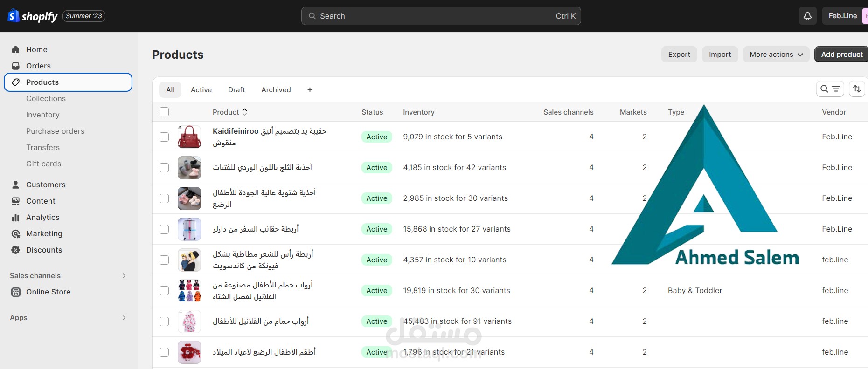Click the Marketing target icon
This screenshot has height=369, width=868.
coord(16,233)
